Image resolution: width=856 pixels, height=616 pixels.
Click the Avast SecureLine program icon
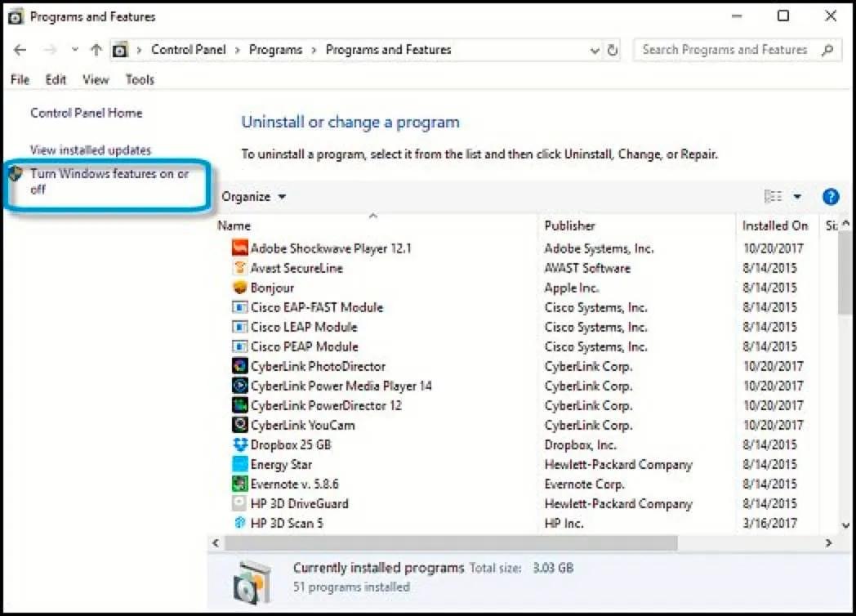[x=239, y=268]
